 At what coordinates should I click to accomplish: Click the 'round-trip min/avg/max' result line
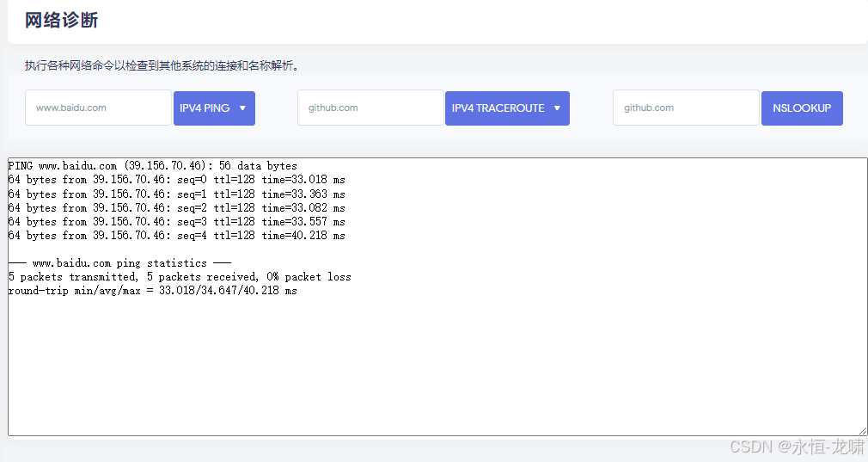pos(153,291)
